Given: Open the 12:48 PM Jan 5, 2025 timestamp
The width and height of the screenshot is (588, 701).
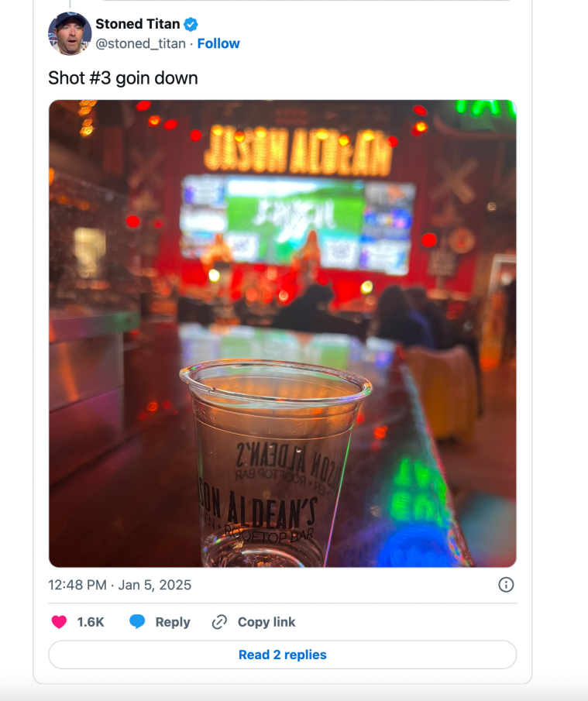Looking at the screenshot, I should point(120,585).
